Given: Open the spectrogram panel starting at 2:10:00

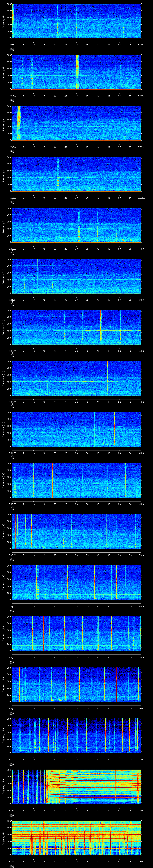Looking at the screenshot, I should [77, 736].
